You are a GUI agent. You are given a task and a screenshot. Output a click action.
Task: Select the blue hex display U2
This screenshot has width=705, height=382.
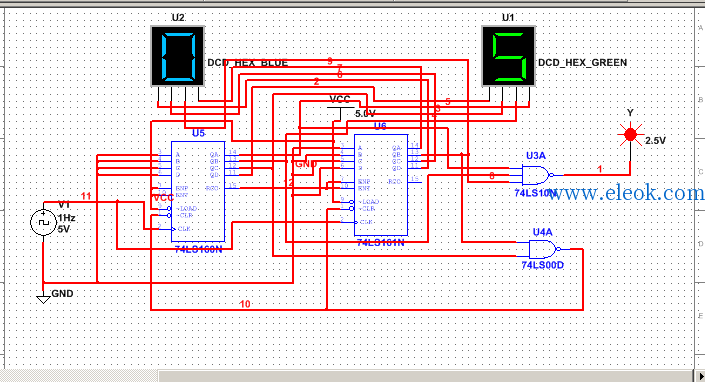pos(178,56)
